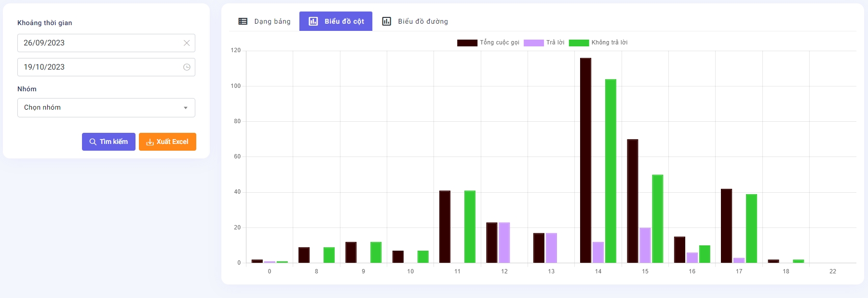Click the bar chart icon in Biểu đồ cột tab
The image size is (868, 298).
[313, 21]
